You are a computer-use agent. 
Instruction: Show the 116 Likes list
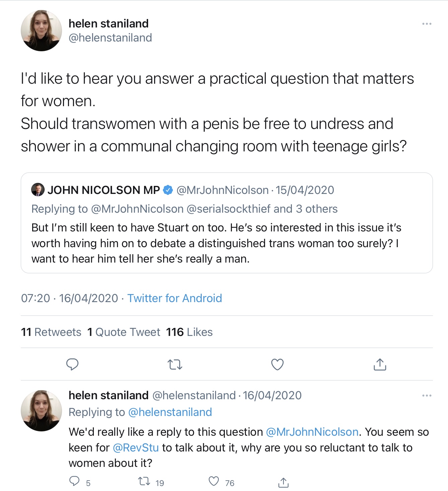[x=189, y=332]
